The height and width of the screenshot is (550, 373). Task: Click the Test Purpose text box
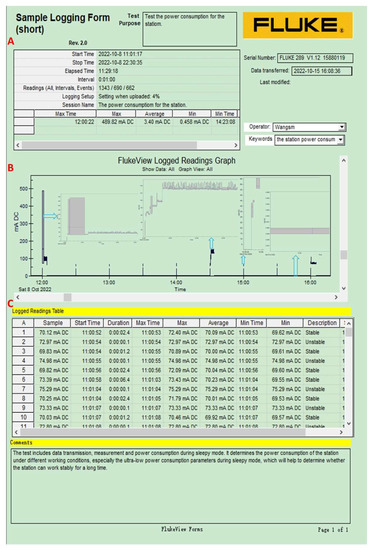pos(189,29)
